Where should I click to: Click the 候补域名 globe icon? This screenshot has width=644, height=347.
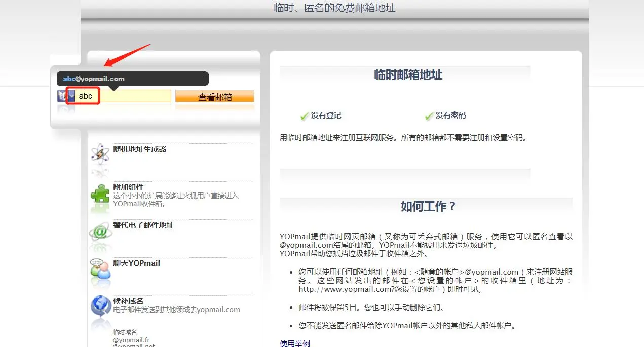[100, 305]
